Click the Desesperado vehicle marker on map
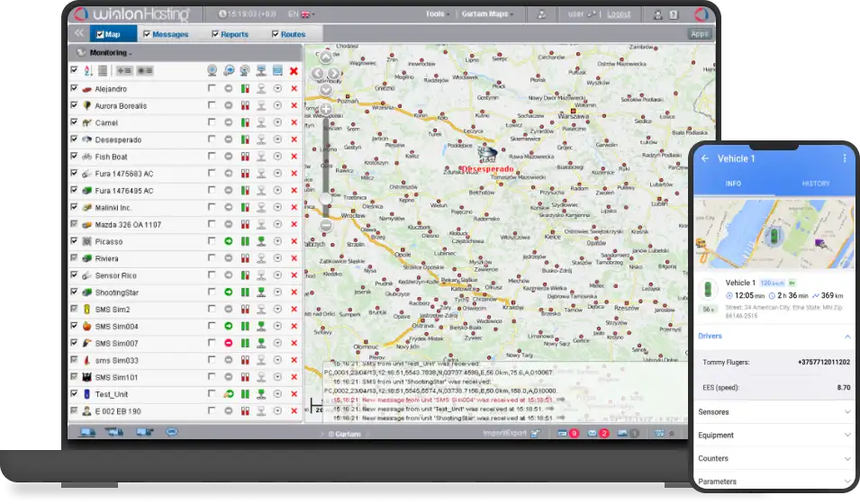 point(487,154)
